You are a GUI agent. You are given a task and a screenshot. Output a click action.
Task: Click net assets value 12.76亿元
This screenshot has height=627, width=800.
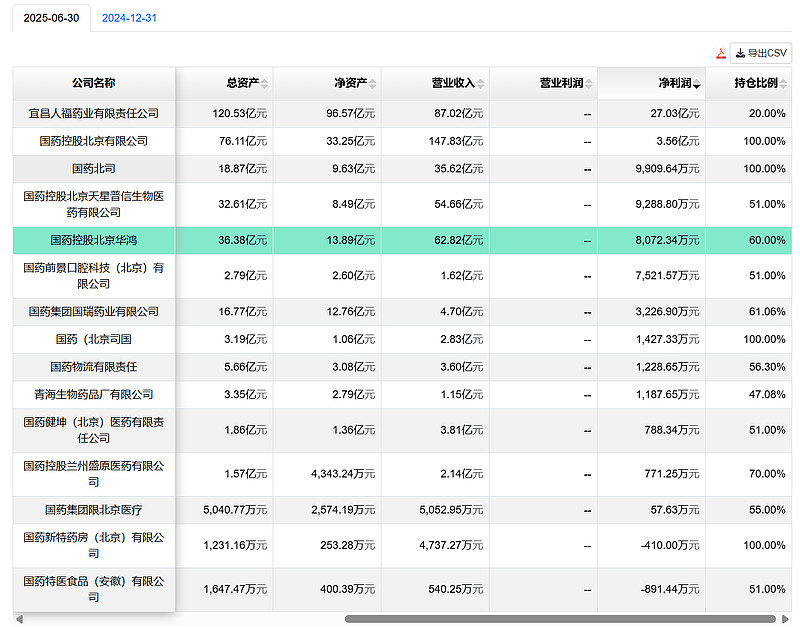click(x=351, y=311)
